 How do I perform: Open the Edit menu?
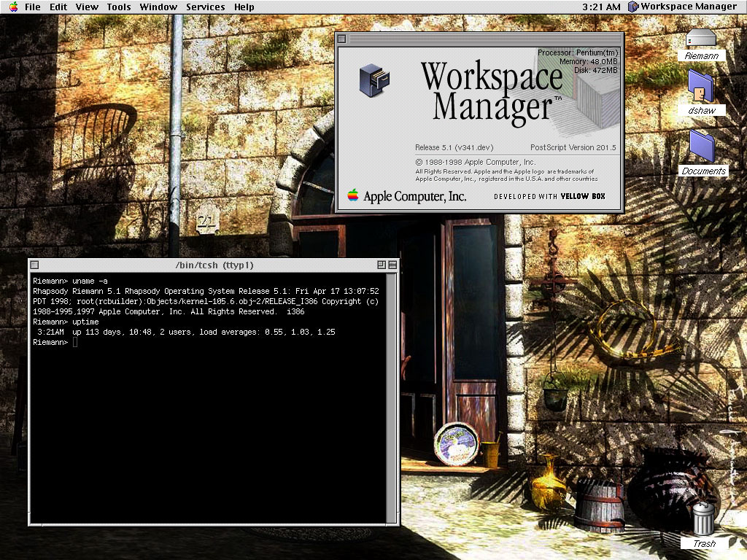pos(58,7)
